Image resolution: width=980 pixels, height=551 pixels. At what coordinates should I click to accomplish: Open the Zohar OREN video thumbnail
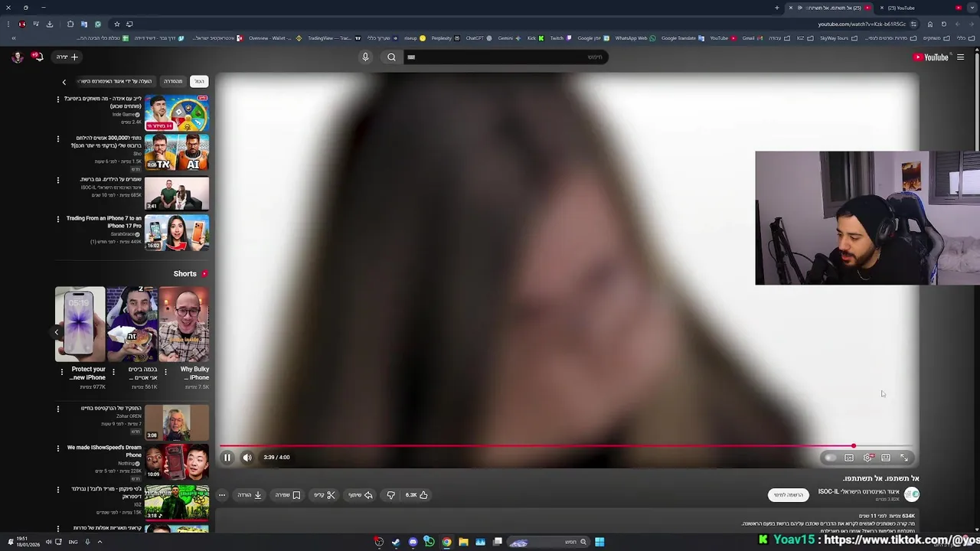[177, 422]
